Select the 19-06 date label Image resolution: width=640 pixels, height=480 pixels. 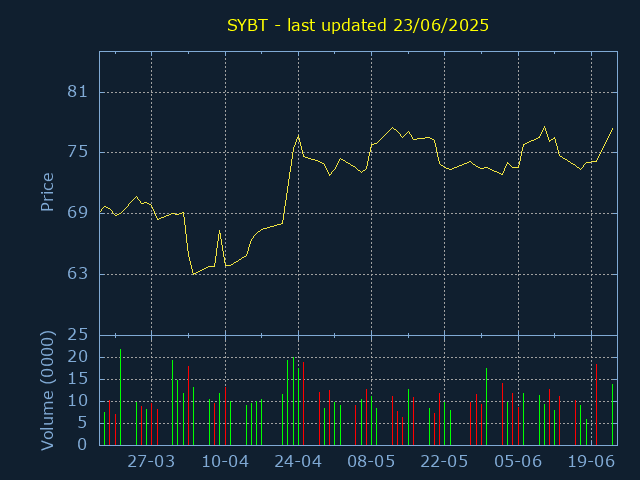point(591,462)
